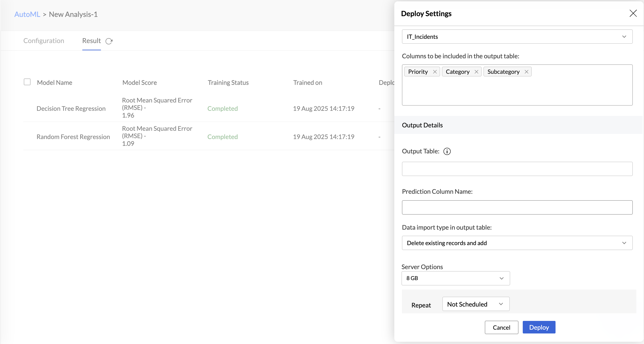Remove the Priority column tag
The image size is (644, 344).
(x=435, y=72)
